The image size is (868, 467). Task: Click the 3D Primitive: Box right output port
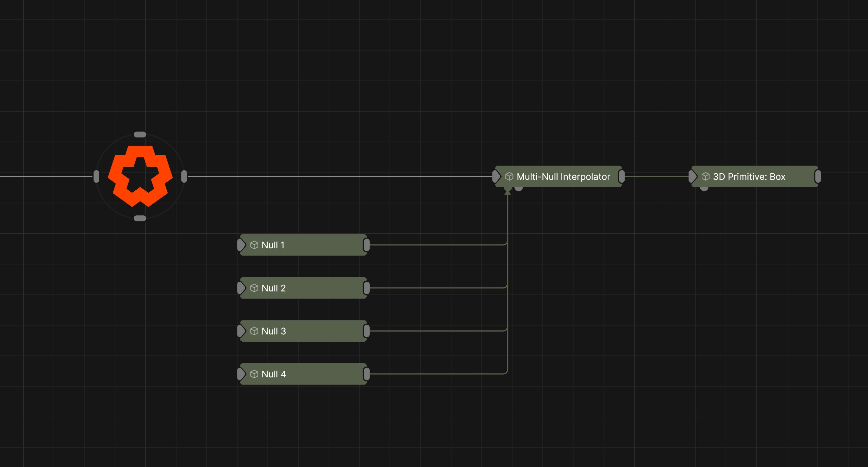818,176
